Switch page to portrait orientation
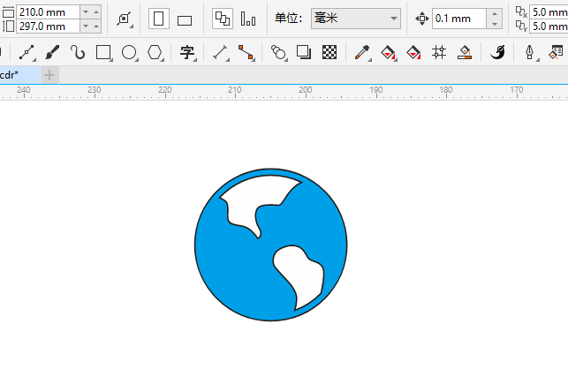This screenshot has height=392, width=568. [x=159, y=19]
